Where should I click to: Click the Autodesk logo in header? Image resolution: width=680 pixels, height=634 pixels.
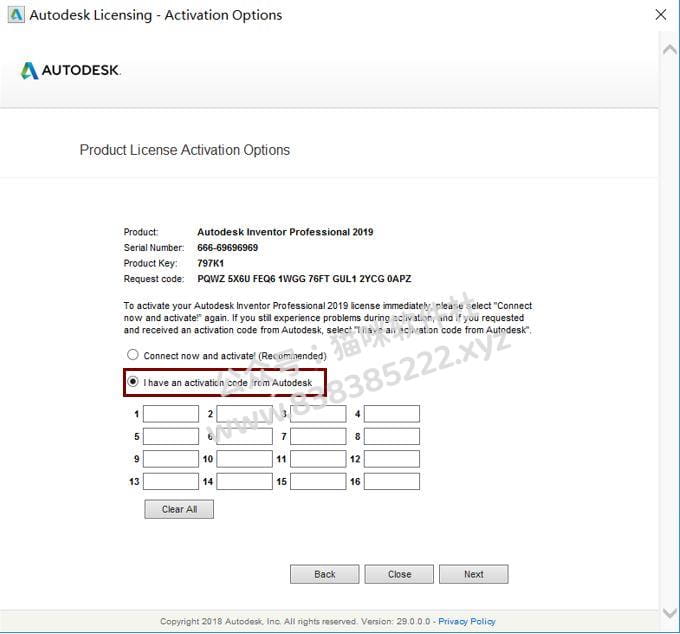70,70
